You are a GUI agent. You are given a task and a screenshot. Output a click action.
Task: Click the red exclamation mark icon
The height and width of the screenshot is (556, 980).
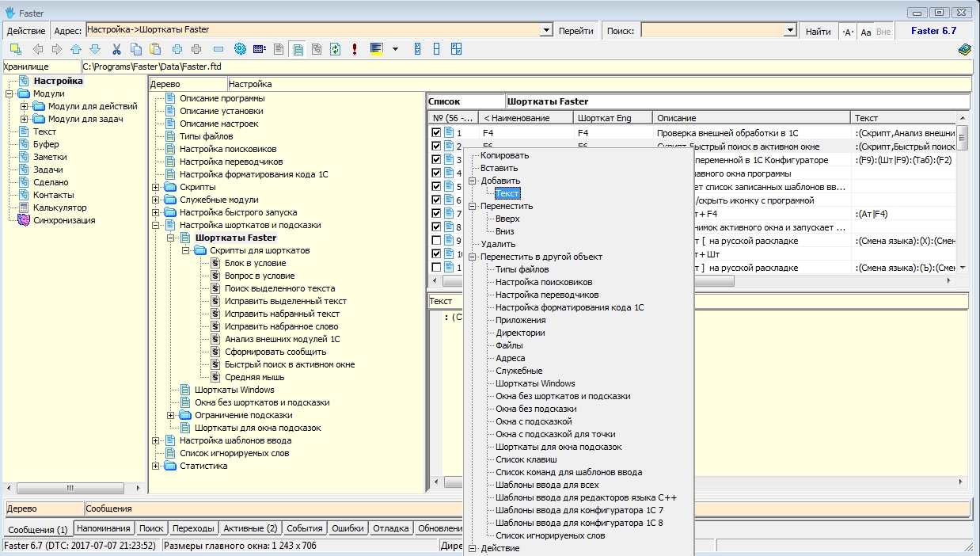(355, 49)
